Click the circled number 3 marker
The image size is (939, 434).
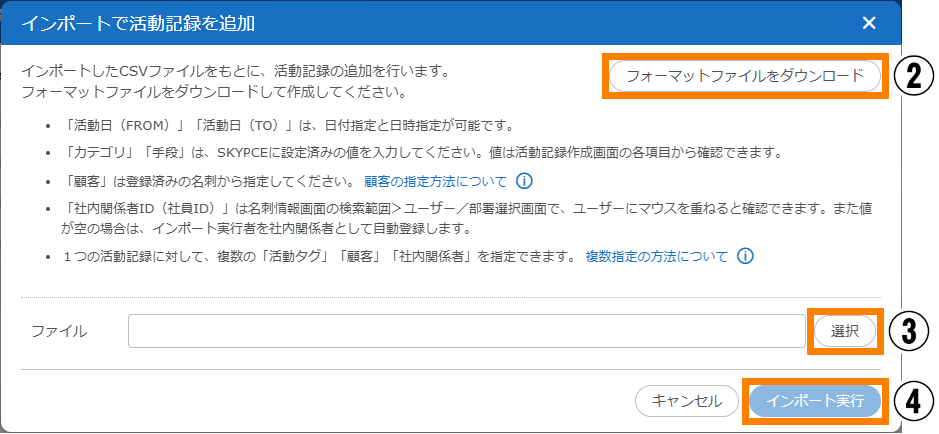point(913,332)
